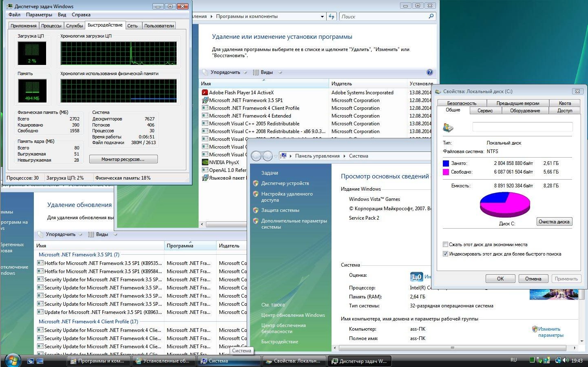Collapse the Microsoft .NET Framework 4 Client Profile (17) group
588x367 pixels.
pos(88,322)
